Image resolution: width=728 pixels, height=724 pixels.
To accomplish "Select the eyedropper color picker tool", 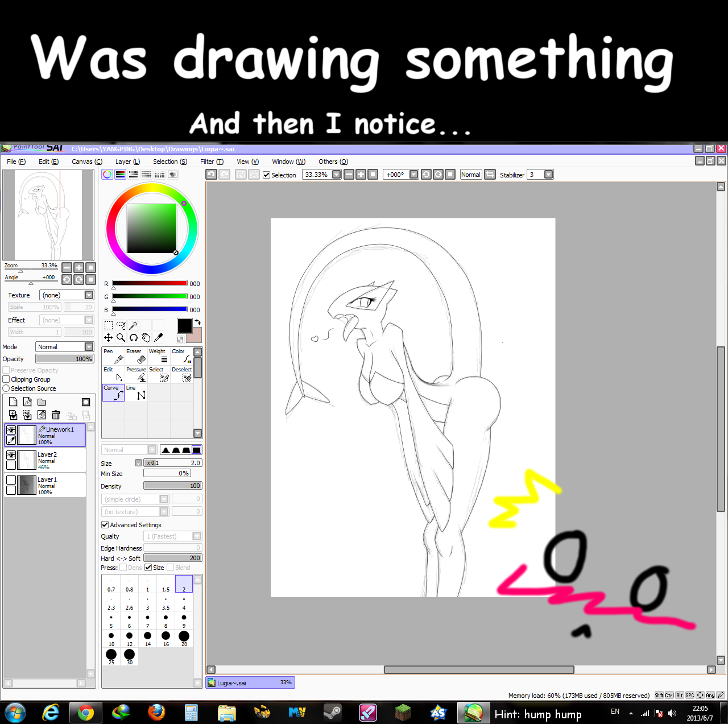I will (159, 338).
